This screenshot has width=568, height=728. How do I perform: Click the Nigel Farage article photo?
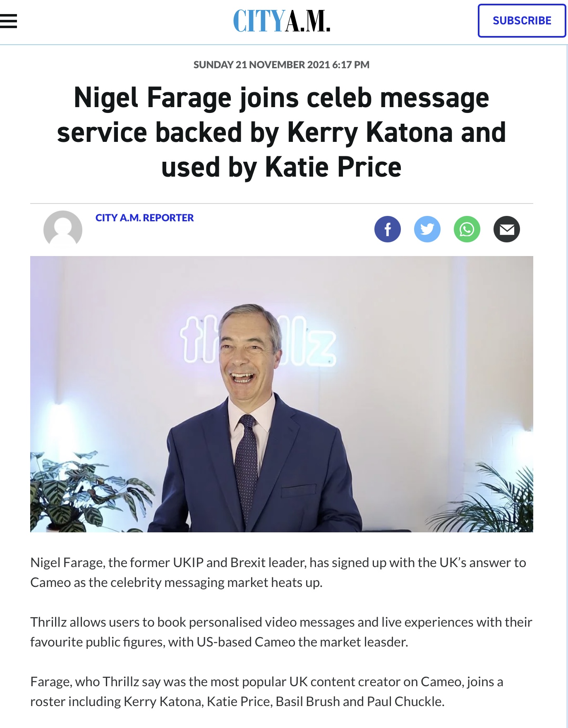pos(282,394)
